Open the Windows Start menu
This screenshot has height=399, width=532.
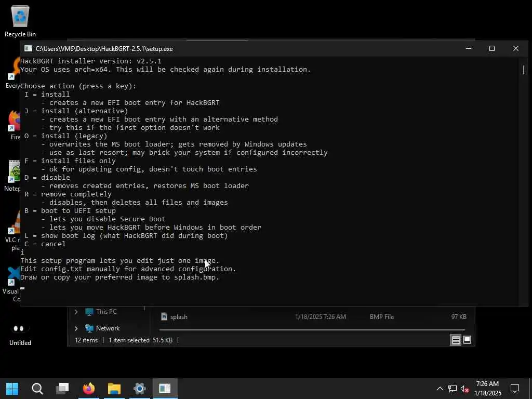point(12,389)
